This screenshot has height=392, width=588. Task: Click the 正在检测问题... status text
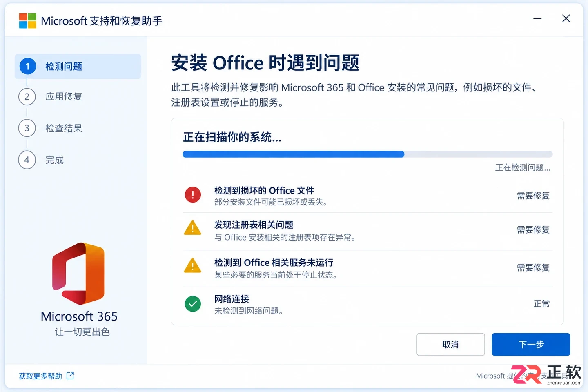click(523, 168)
